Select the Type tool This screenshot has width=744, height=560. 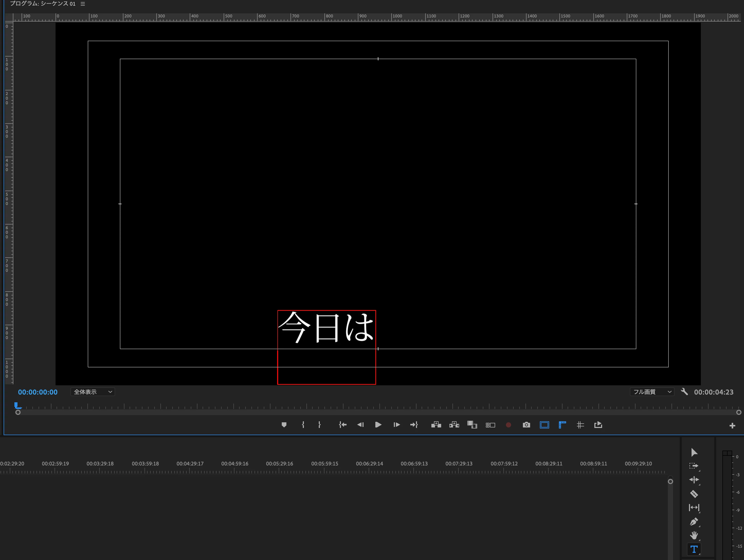tap(694, 549)
